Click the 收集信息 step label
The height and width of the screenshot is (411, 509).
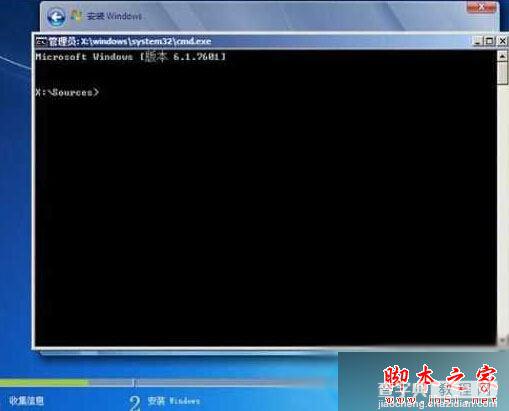coord(26,401)
